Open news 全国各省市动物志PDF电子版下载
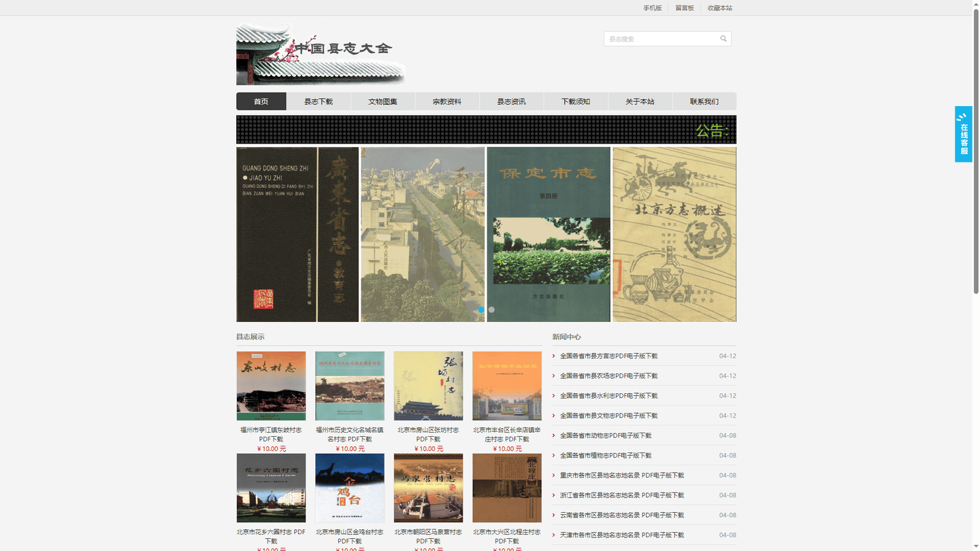This screenshot has width=980, height=551. click(x=606, y=435)
